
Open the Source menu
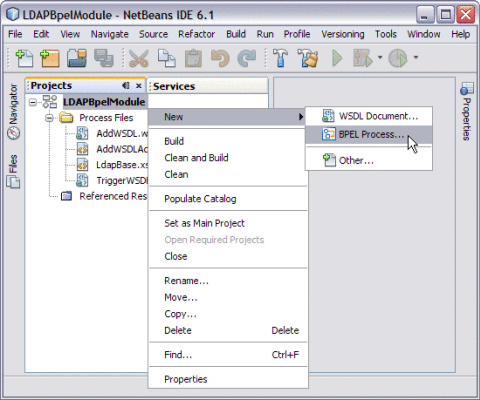[x=153, y=34]
